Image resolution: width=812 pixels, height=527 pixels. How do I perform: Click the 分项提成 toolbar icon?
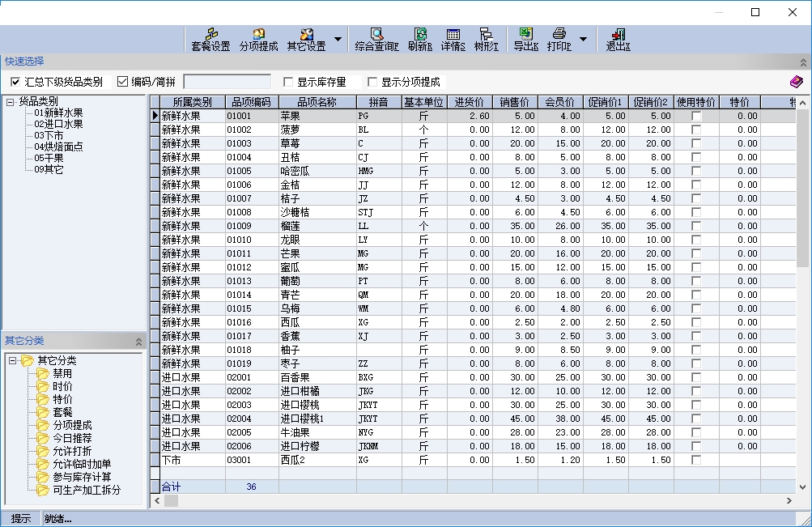click(x=258, y=39)
